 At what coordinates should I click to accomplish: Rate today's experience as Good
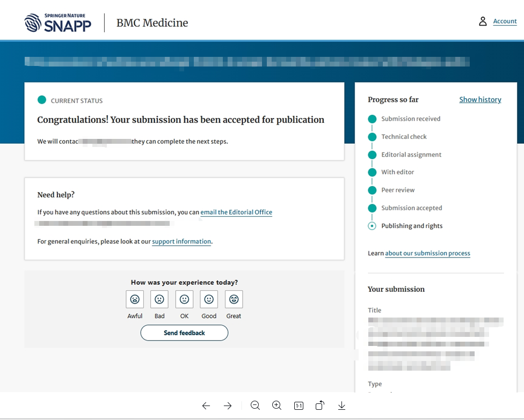click(209, 299)
